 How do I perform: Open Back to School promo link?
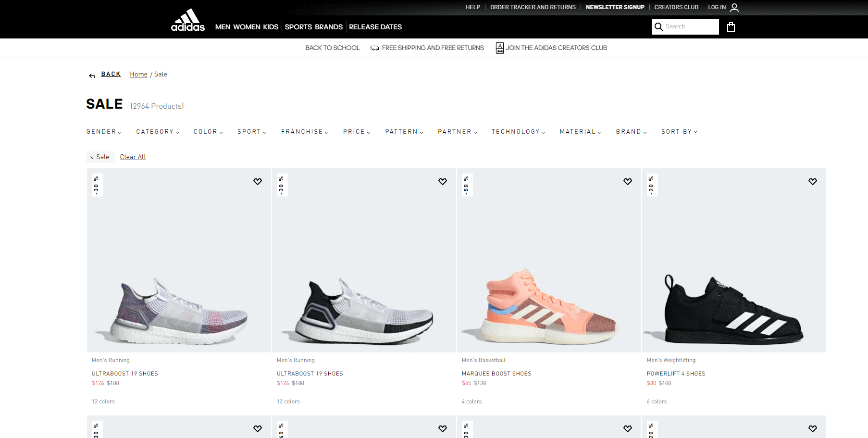pos(333,48)
